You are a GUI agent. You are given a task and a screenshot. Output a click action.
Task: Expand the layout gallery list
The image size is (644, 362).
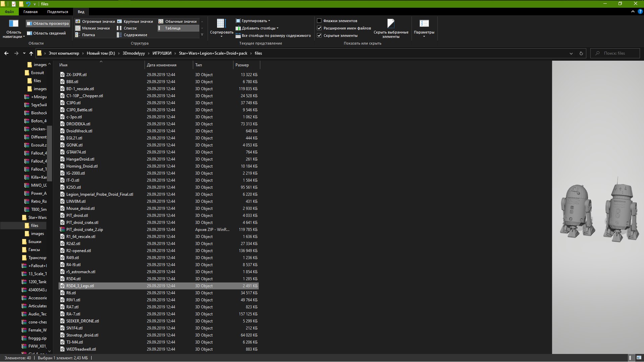tap(202, 35)
